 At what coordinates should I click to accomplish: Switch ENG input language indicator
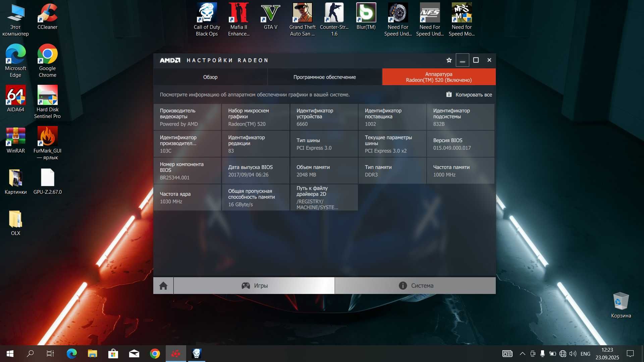click(x=585, y=354)
